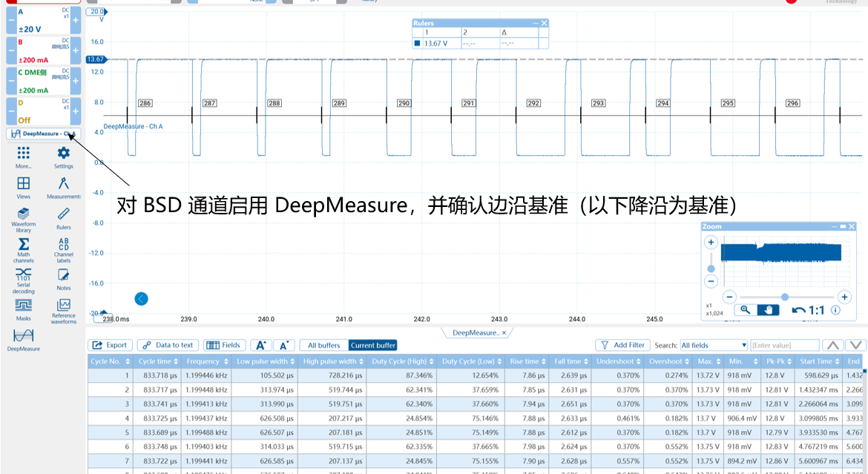Viewport: 868px width, 474px height.
Task: Open the Settings gear
Action: click(x=64, y=157)
